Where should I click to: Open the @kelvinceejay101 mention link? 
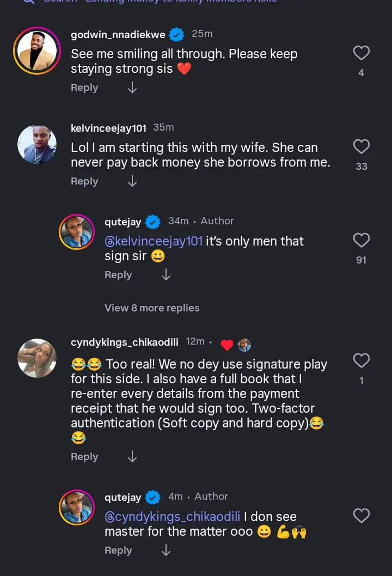[x=154, y=241]
